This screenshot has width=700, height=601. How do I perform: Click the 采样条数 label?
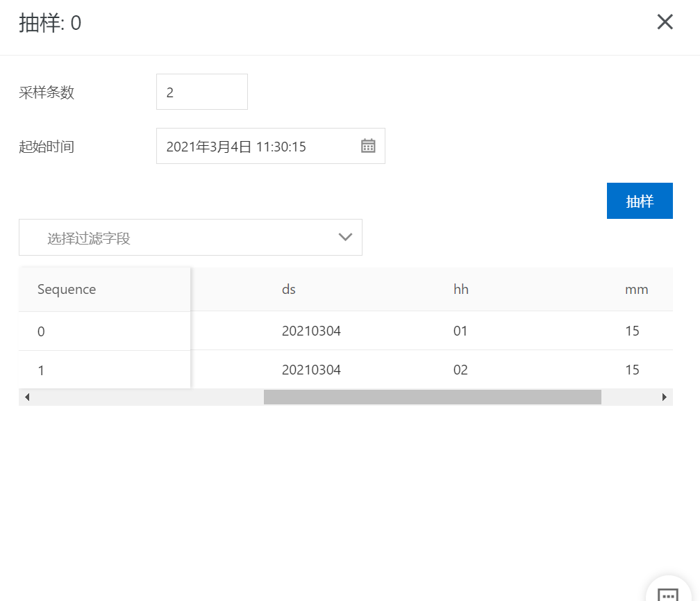tap(47, 92)
